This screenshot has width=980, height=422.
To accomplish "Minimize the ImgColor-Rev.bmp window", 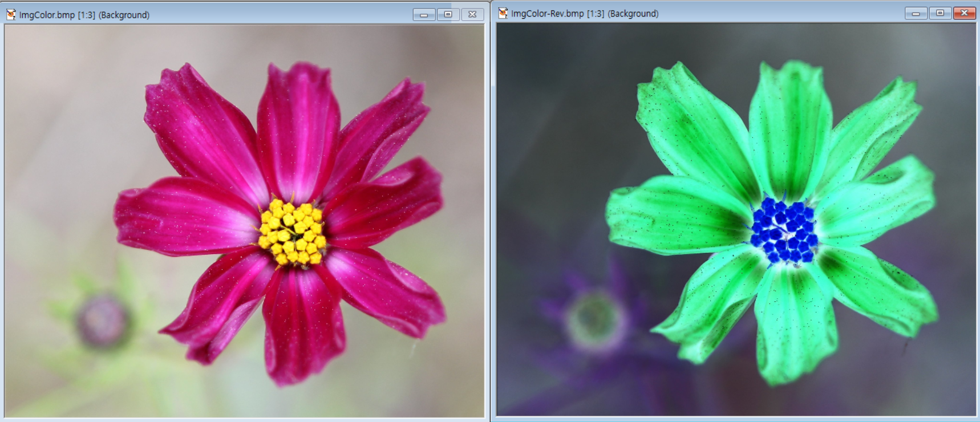I will 916,13.
